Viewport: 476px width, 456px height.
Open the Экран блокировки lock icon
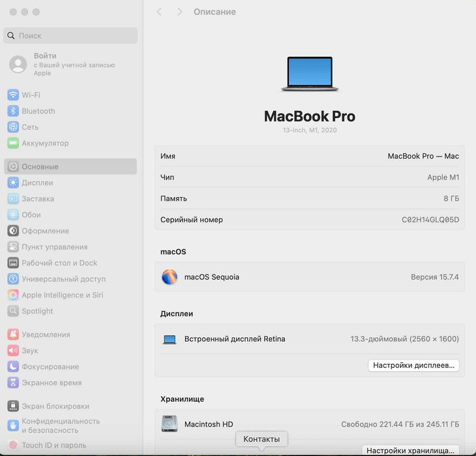pyautogui.click(x=13, y=406)
